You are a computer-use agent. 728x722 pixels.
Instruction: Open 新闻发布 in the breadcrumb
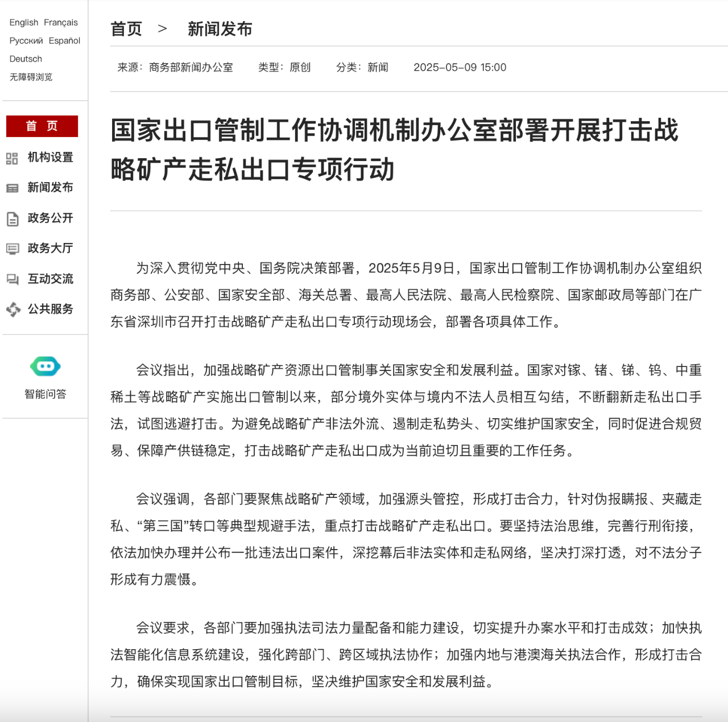220,29
